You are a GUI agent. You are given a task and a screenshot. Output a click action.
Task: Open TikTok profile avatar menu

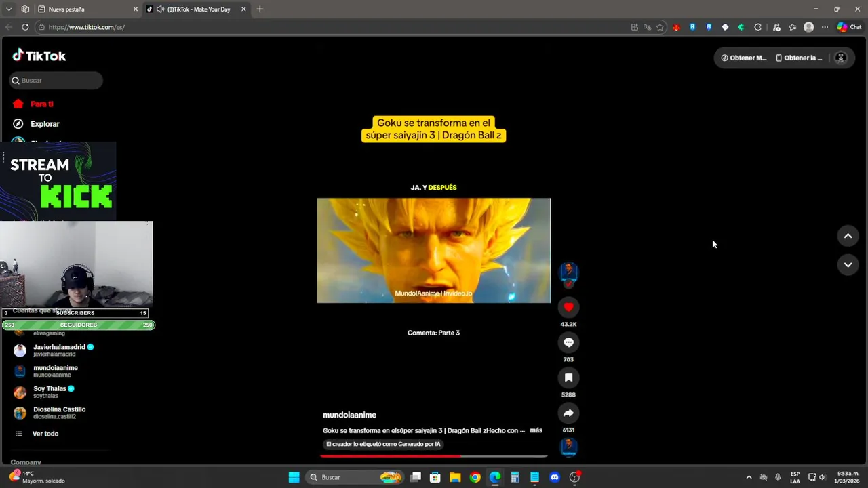pos(841,58)
